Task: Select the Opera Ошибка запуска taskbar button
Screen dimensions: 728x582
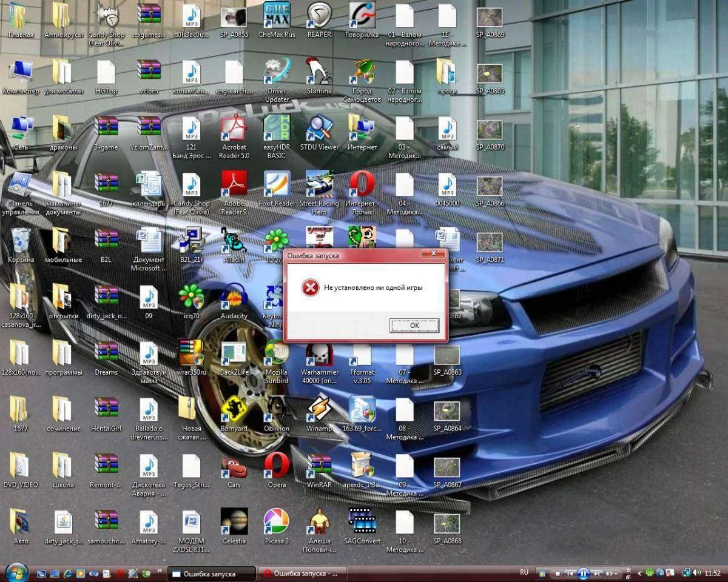Action: 302,574
